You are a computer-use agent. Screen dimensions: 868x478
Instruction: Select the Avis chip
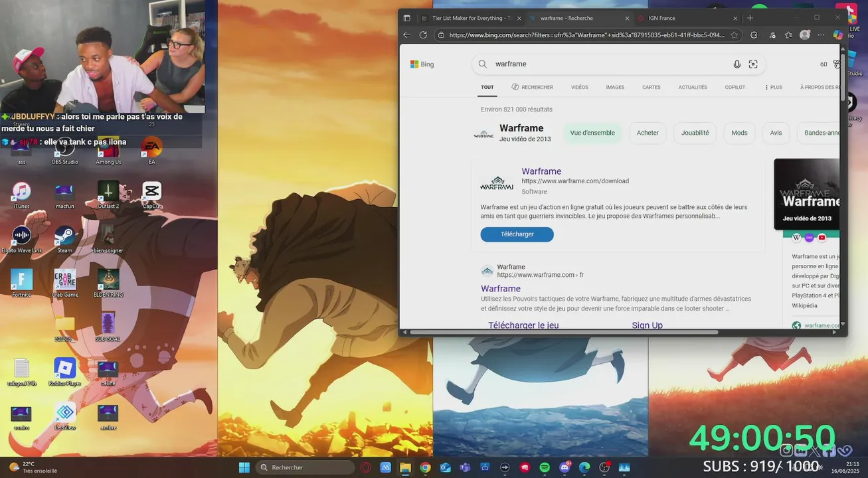pyautogui.click(x=776, y=133)
